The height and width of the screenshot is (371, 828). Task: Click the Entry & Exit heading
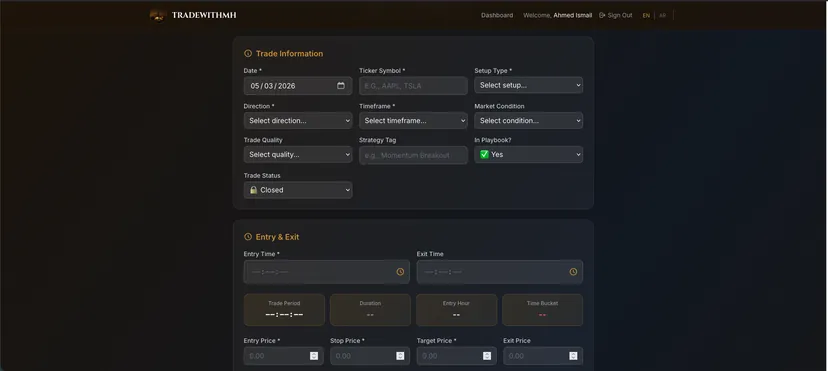point(277,237)
